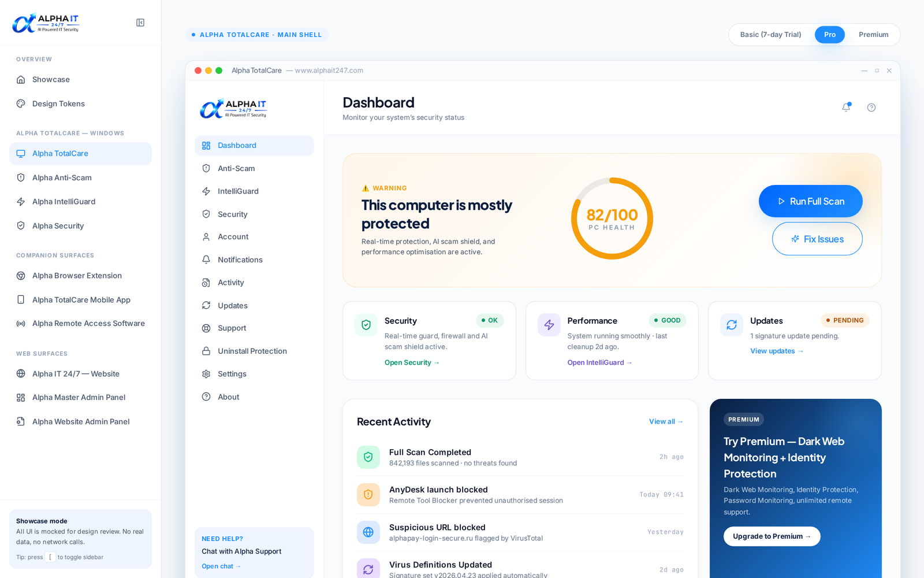Start a scan with Run Full Scan

click(810, 201)
